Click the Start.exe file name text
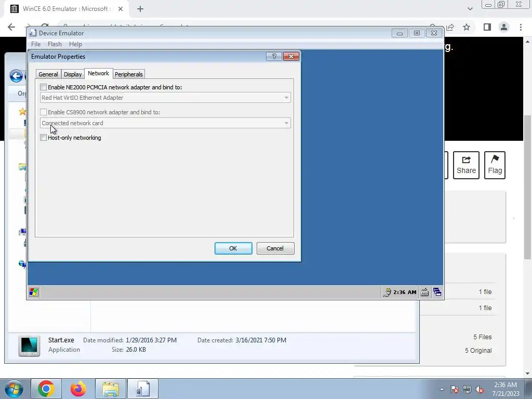532x399 pixels. (61, 340)
